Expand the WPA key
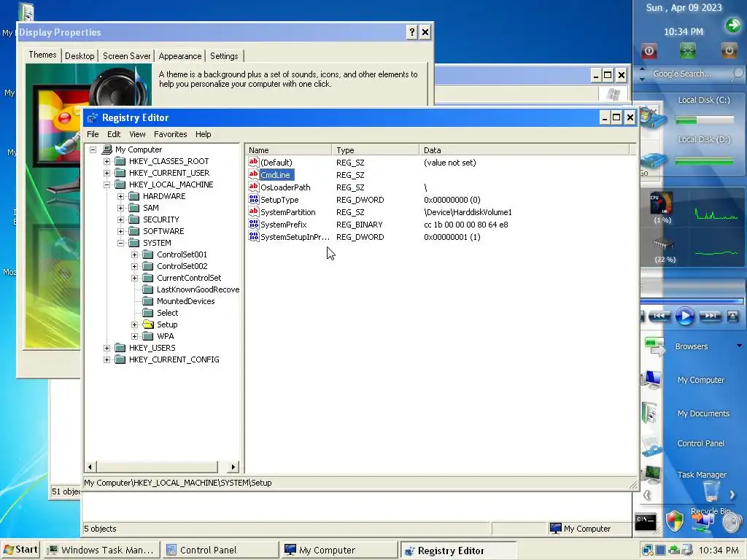Screen dimensions: 747x560 click(134, 337)
